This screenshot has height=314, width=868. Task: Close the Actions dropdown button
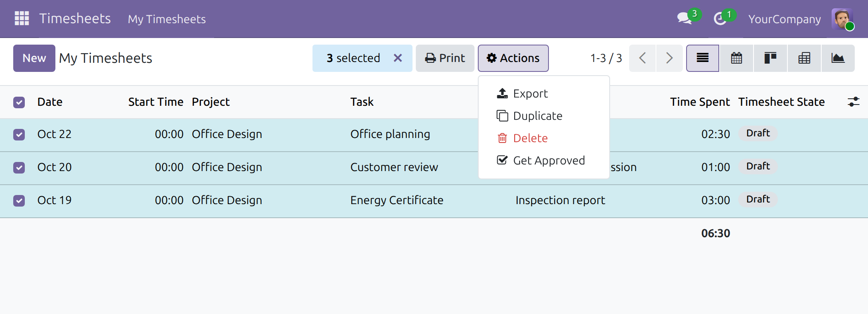pyautogui.click(x=513, y=58)
